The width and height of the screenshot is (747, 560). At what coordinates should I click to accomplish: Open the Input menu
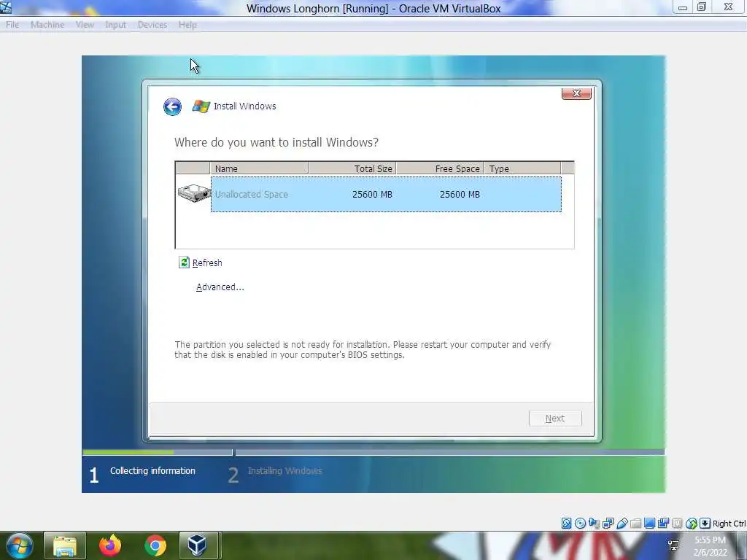coord(116,25)
